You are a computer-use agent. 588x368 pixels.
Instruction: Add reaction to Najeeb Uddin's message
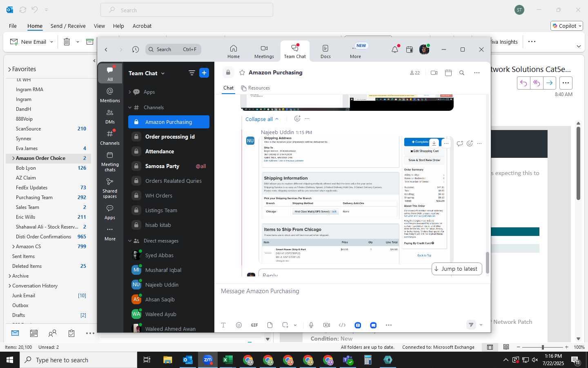(470, 144)
